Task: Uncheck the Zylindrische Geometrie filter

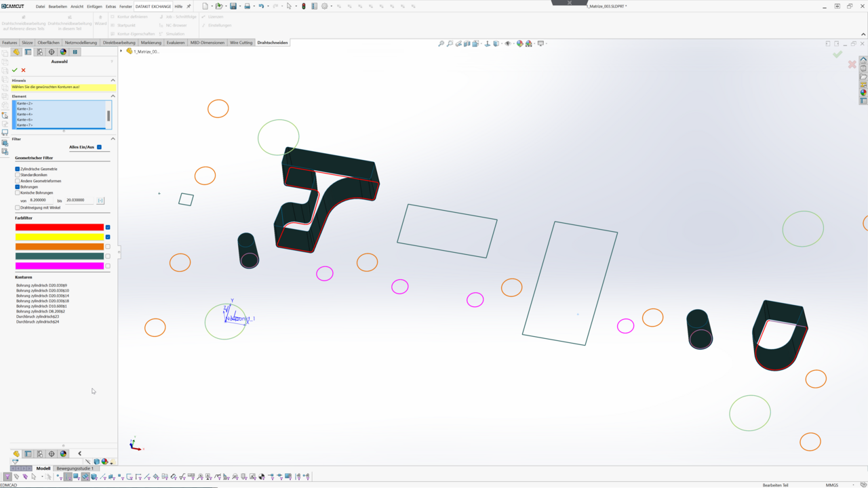Action: coord(18,169)
